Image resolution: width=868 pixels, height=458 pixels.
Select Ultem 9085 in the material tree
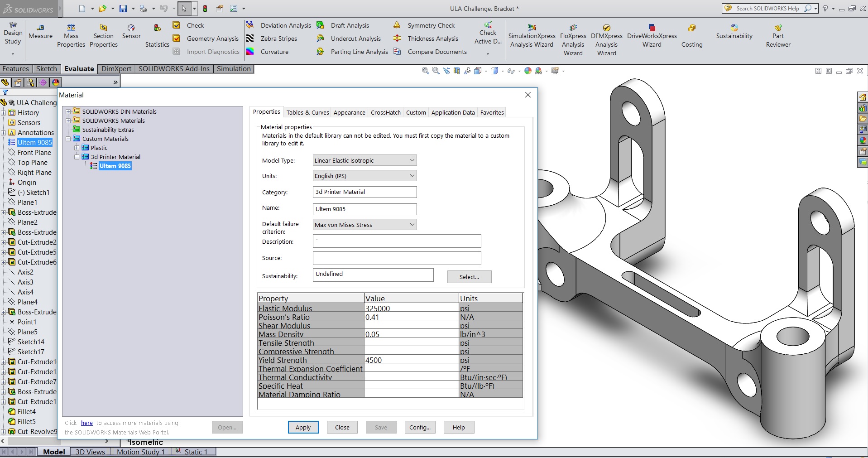pos(115,166)
